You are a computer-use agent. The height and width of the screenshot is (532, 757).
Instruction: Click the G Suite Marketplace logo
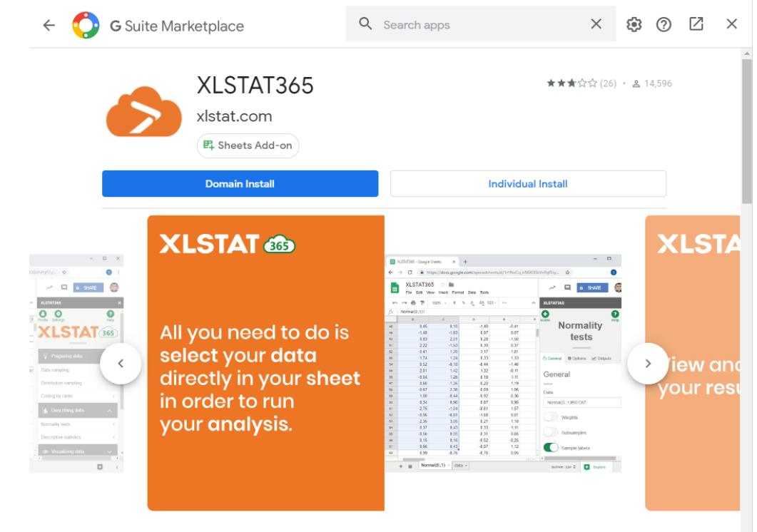(86, 26)
